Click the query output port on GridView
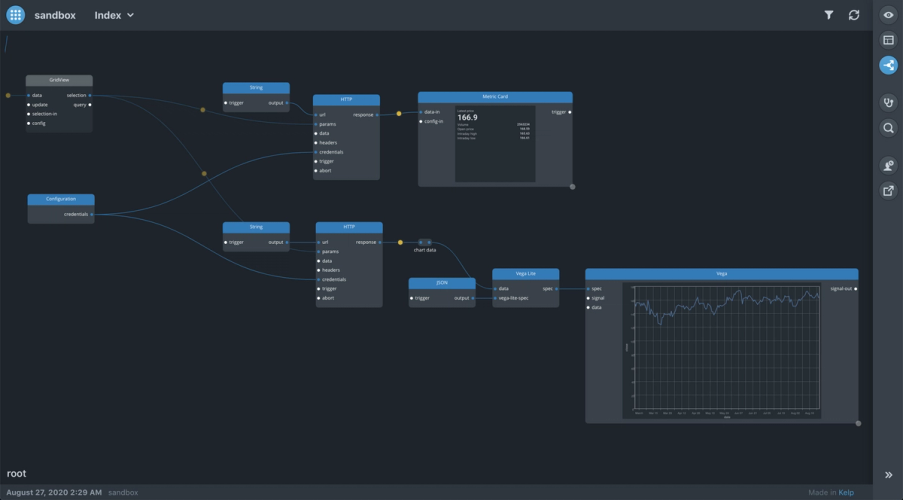Image resolution: width=903 pixels, height=500 pixels. pos(90,105)
